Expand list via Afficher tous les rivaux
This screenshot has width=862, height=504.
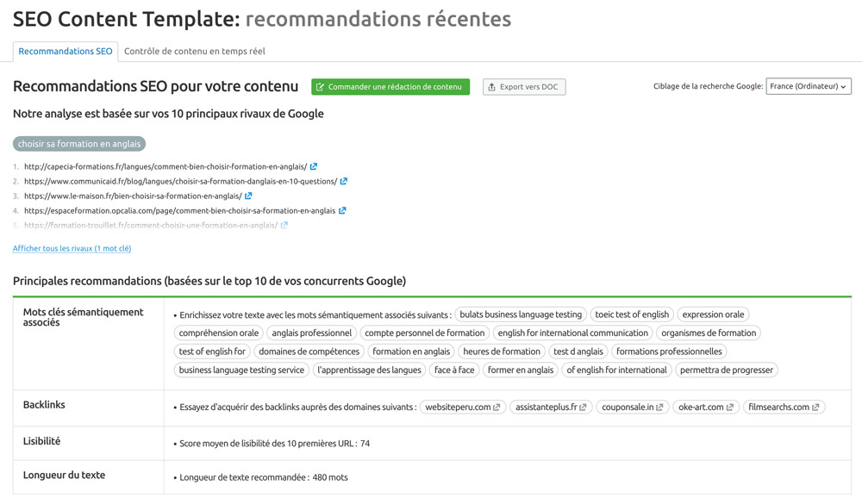pyautogui.click(x=72, y=248)
